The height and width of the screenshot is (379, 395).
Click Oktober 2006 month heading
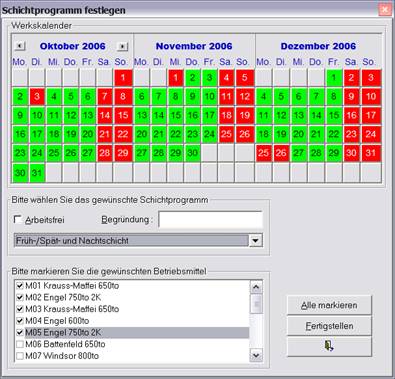coord(72,46)
